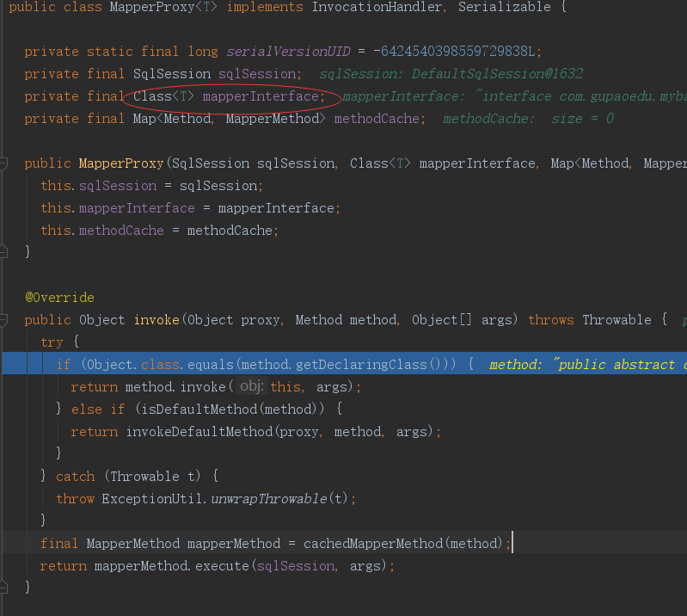Image resolution: width=687 pixels, height=616 pixels.
Task: Click the MapperProxy constructor name
Action: click(x=121, y=163)
